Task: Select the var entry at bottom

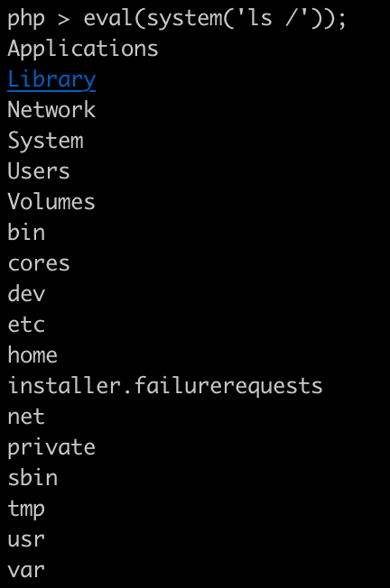Action: tap(26, 570)
